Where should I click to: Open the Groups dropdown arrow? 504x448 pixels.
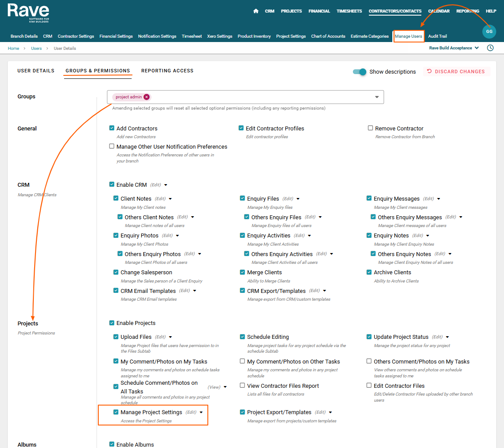coord(377,97)
